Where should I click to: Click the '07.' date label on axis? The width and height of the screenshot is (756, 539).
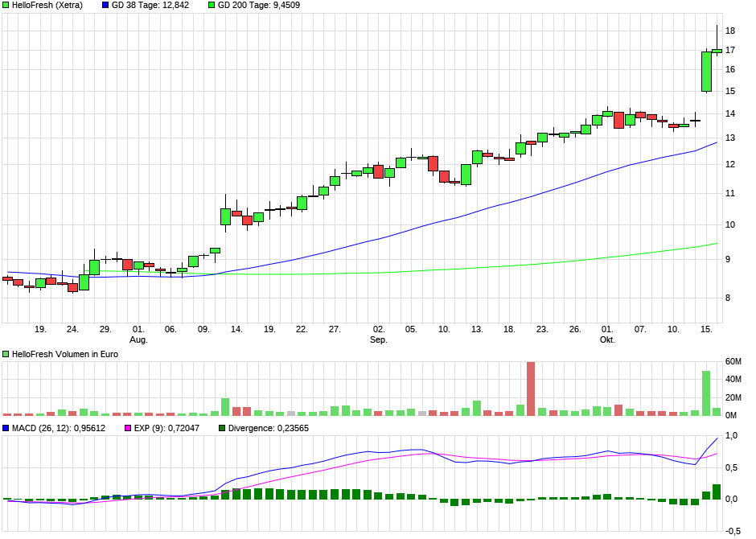(640, 329)
